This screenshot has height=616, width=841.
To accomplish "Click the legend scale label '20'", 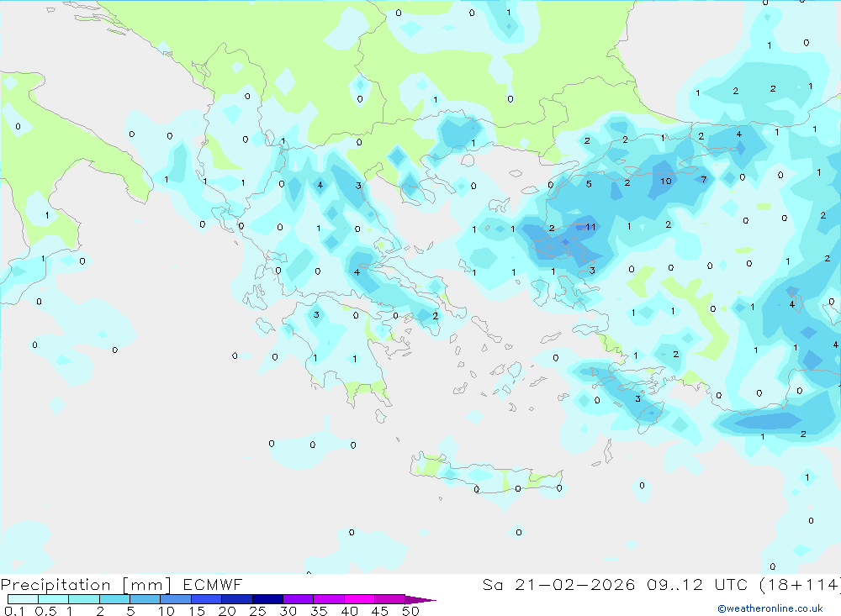I will point(227,611).
